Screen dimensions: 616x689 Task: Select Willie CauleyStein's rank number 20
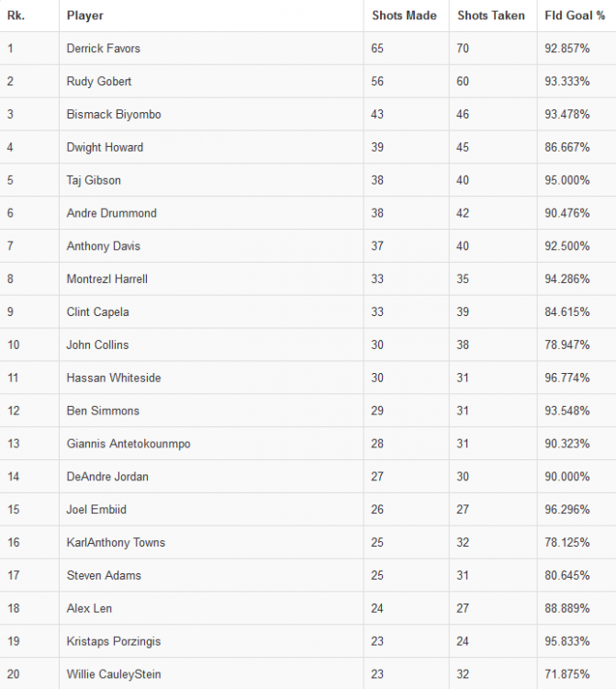pyautogui.click(x=13, y=674)
